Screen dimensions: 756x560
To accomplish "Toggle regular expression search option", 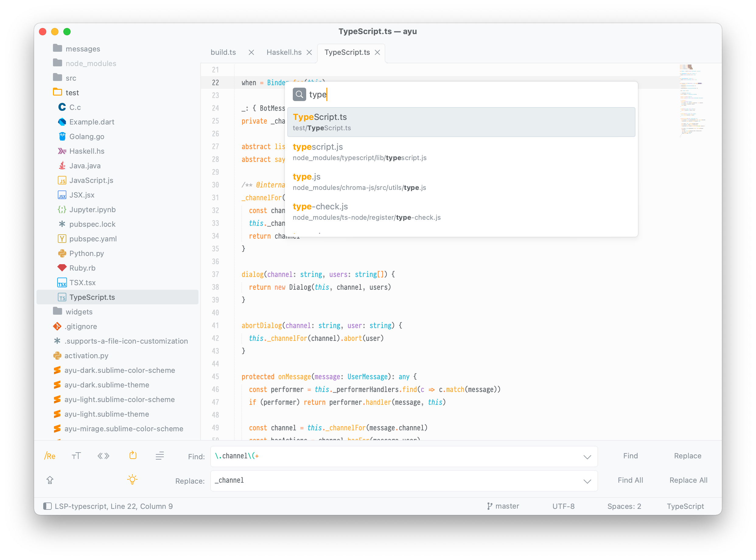I will point(50,456).
